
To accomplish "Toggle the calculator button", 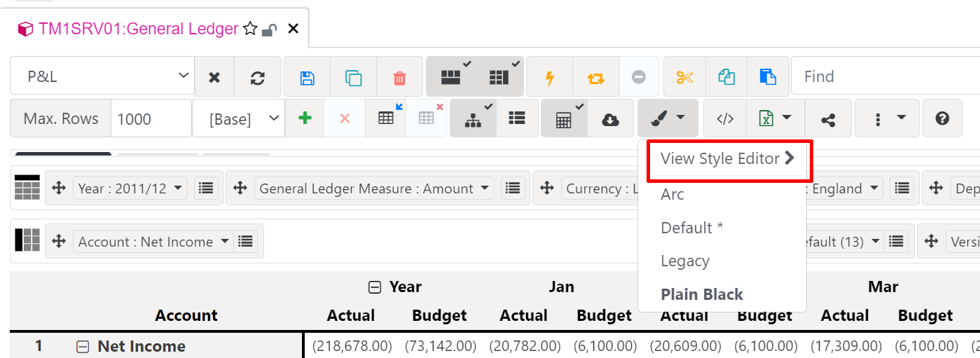I will click(x=563, y=119).
